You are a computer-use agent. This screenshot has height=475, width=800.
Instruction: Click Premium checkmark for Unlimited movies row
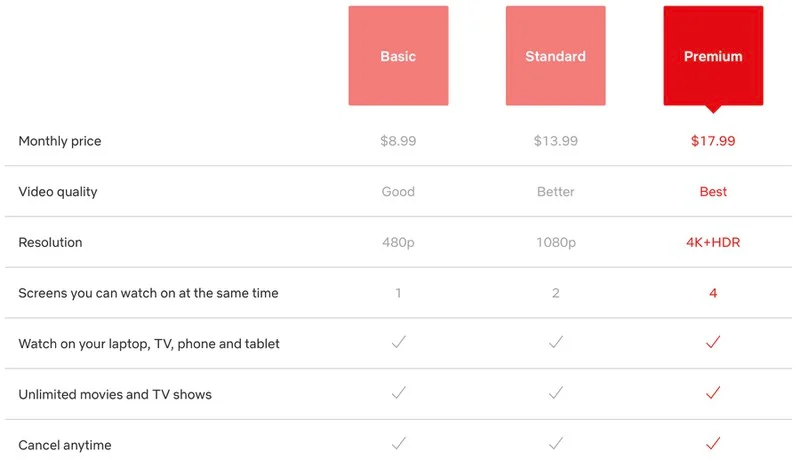(x=713, y=393)
